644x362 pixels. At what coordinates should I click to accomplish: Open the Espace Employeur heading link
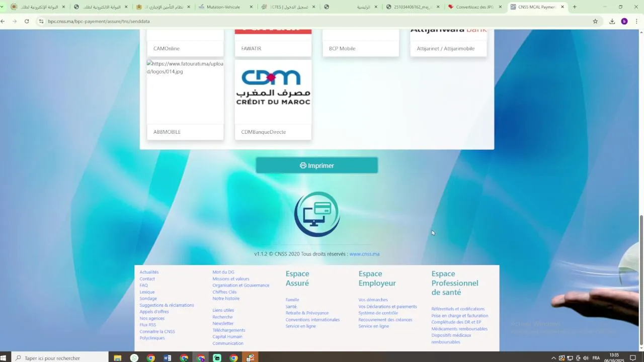(377, 279)
